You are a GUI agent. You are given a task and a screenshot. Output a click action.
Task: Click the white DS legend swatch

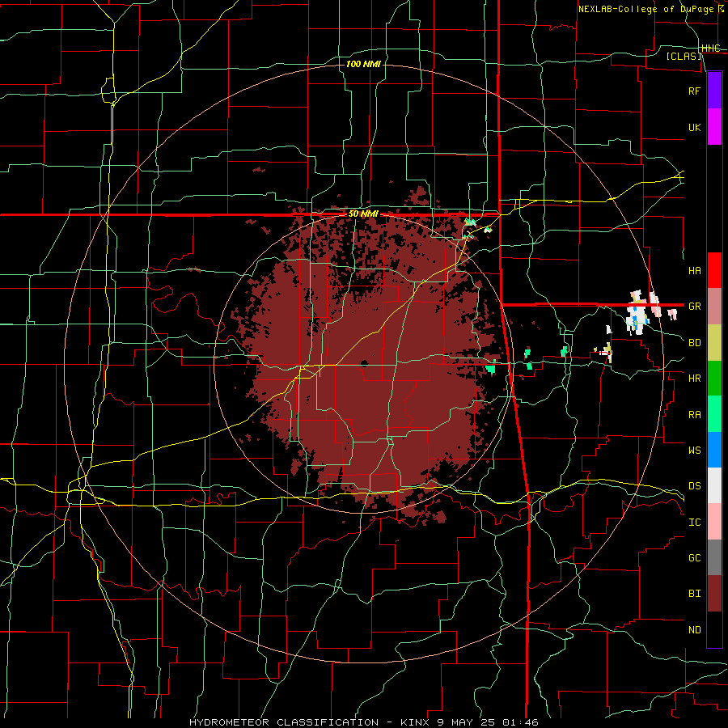pyautogui.click(x=714, y=485)
